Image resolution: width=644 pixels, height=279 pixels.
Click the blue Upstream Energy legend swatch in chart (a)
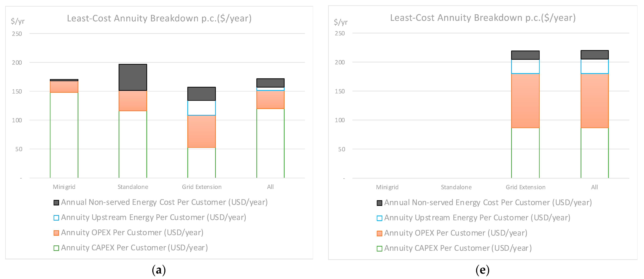click(56, 218)
